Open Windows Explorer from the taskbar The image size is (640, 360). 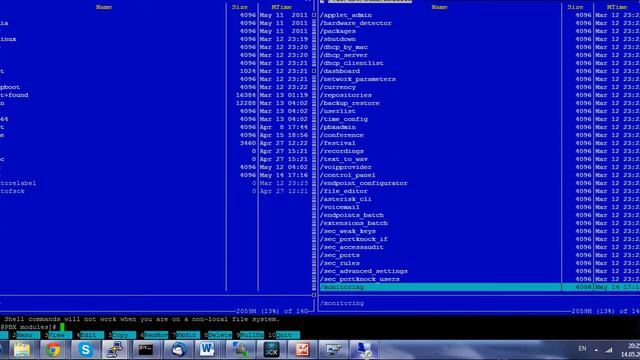pos(22,350)
